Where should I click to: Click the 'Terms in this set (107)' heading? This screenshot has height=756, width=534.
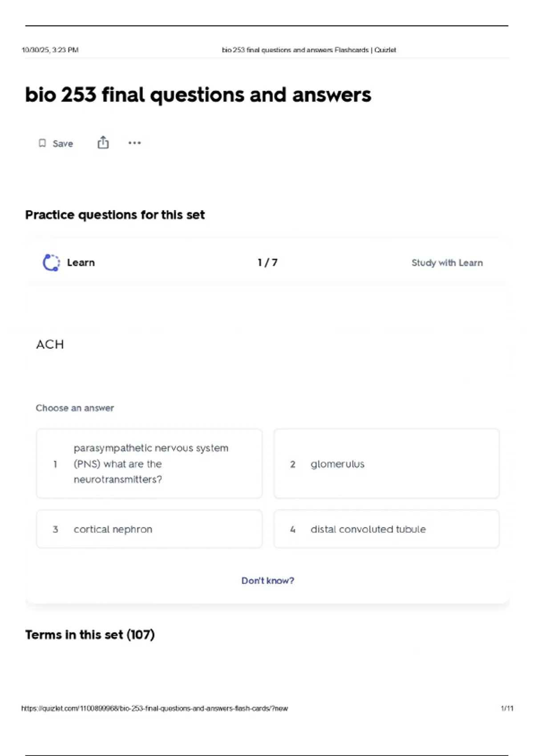coord(90,635)
